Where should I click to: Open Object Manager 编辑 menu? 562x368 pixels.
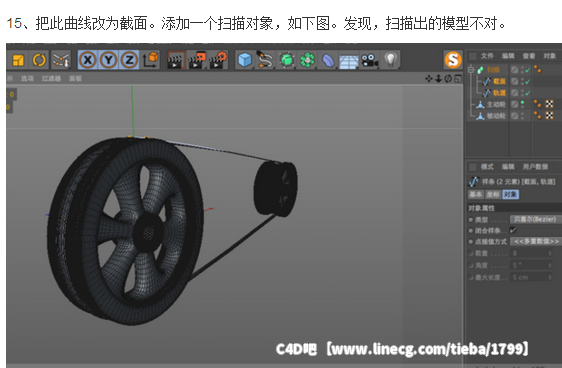click(508, 56)
